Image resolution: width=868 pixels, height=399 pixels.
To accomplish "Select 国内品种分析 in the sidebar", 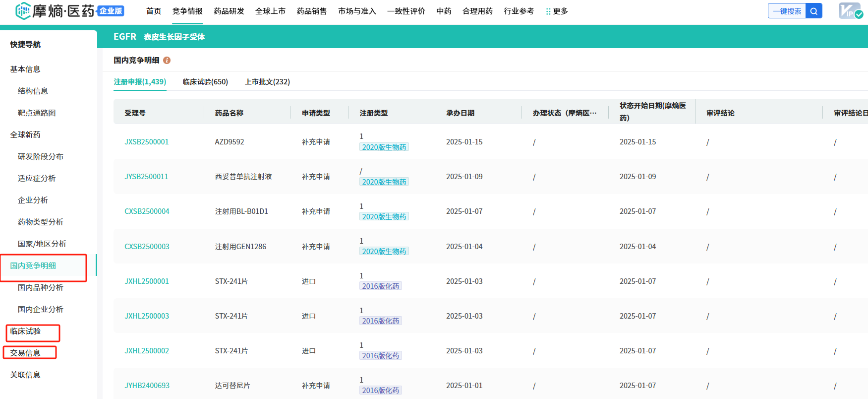I will 40,287.
